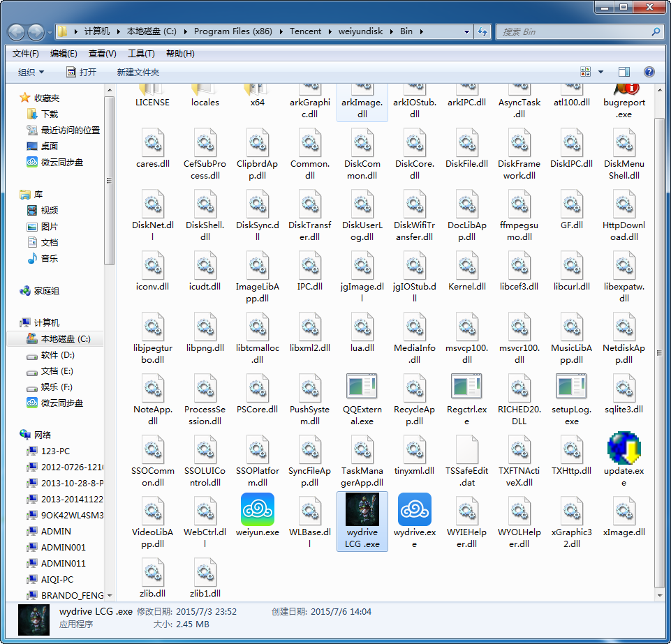Viewport: 671px width, 644px height.
Task: Click the 新建文件夹 button
Action: (x=138, y=72)
